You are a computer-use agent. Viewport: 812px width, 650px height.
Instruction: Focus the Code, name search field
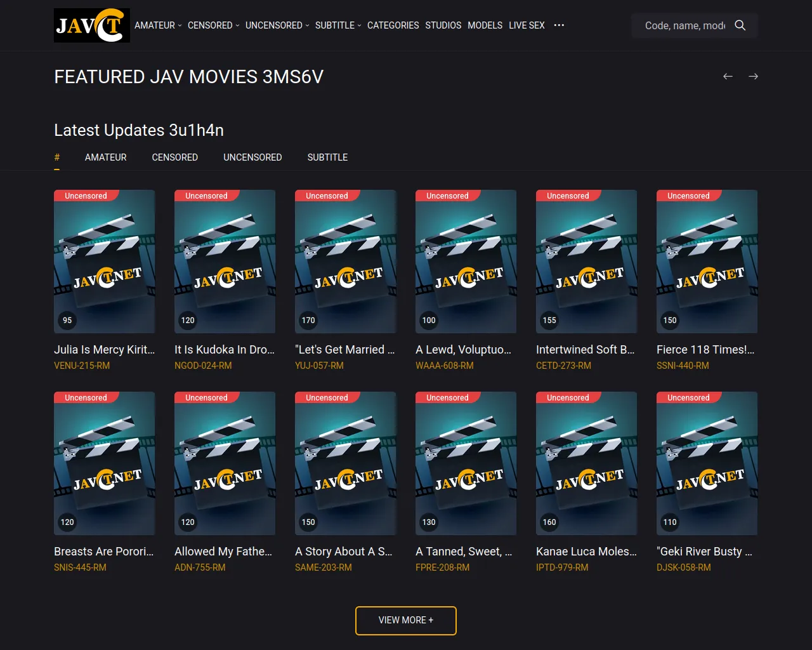(685, 25)
